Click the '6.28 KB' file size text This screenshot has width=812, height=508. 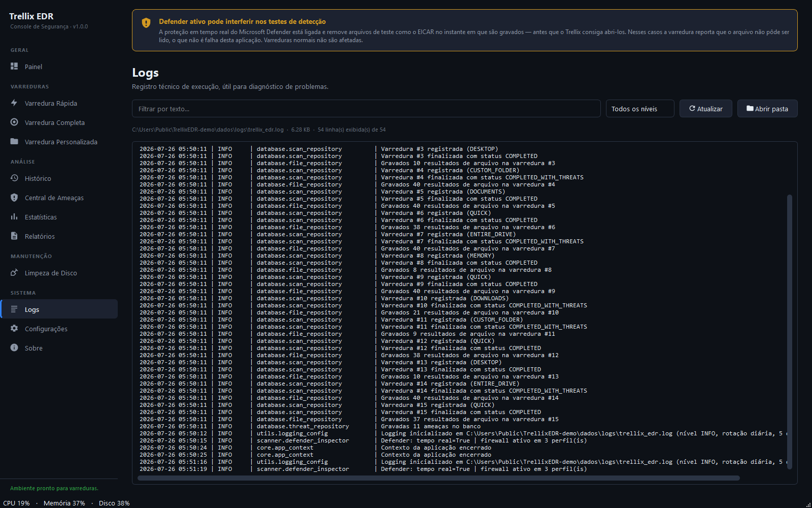click(300, 130)
